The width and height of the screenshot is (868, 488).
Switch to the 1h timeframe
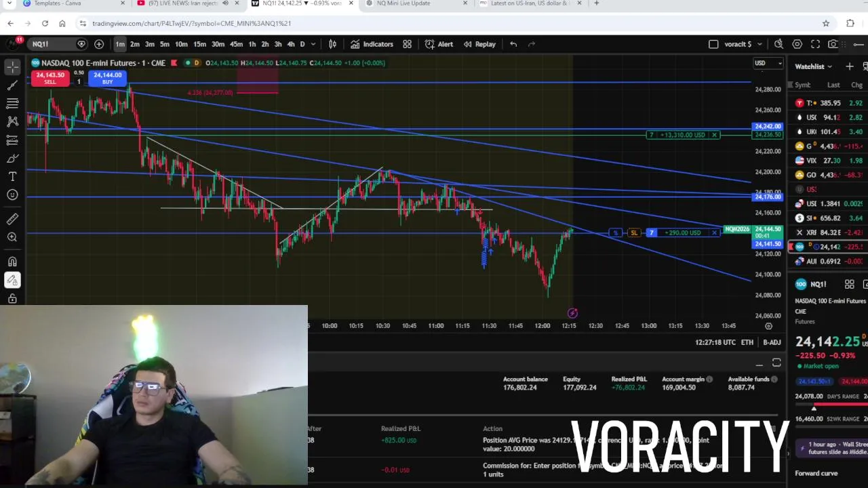[x=252, y=44]
